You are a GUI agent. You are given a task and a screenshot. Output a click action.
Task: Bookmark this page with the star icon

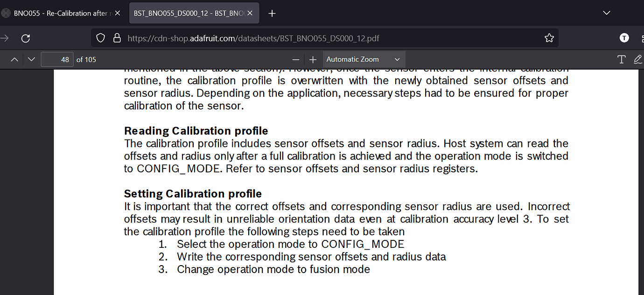[x=549, y=38]
